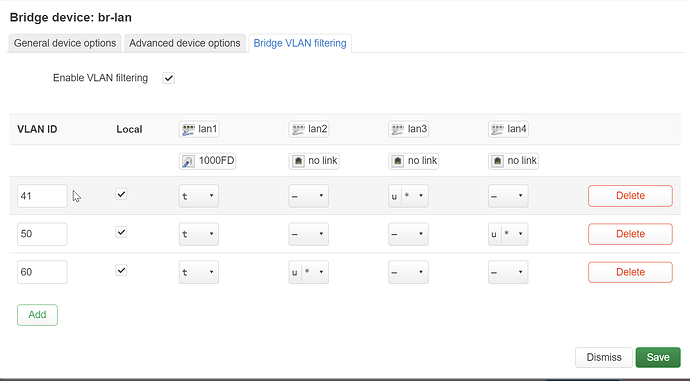This screenshot has height=381, width=690.
Task: Toggle the Enable VLAN filtering checkbox
Action: click(169, 78)
